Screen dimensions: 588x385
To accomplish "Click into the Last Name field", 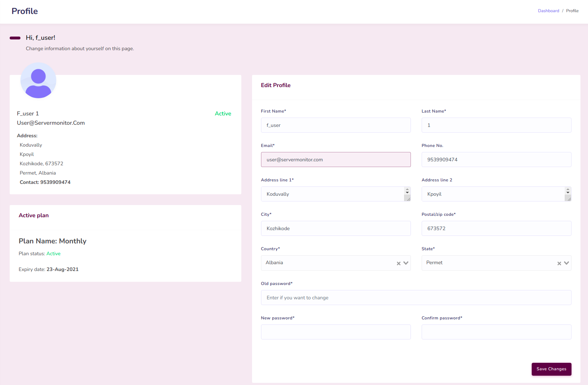I will [496, 125].
